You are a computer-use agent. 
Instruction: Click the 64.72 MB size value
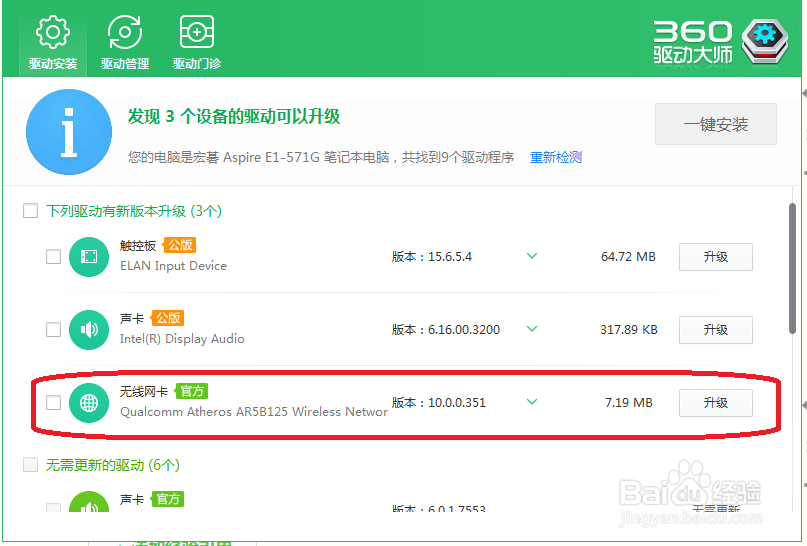pyautogui.click(x=628, y=257)
